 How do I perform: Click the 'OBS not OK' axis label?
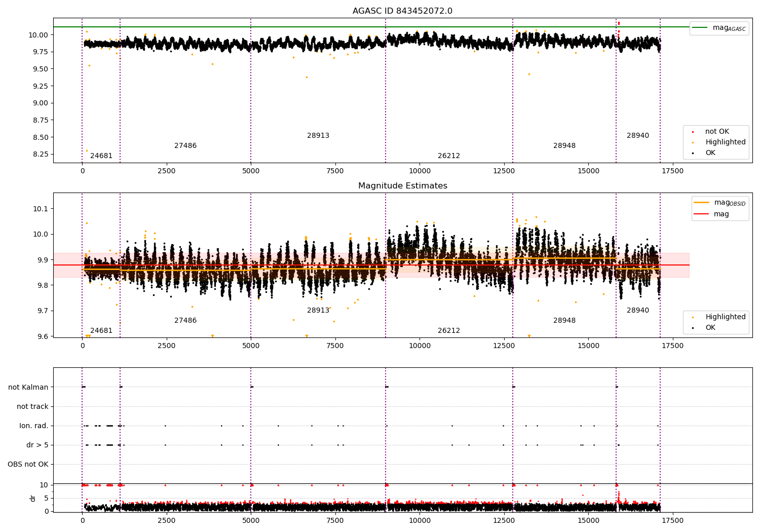click(x=28, y=465)
